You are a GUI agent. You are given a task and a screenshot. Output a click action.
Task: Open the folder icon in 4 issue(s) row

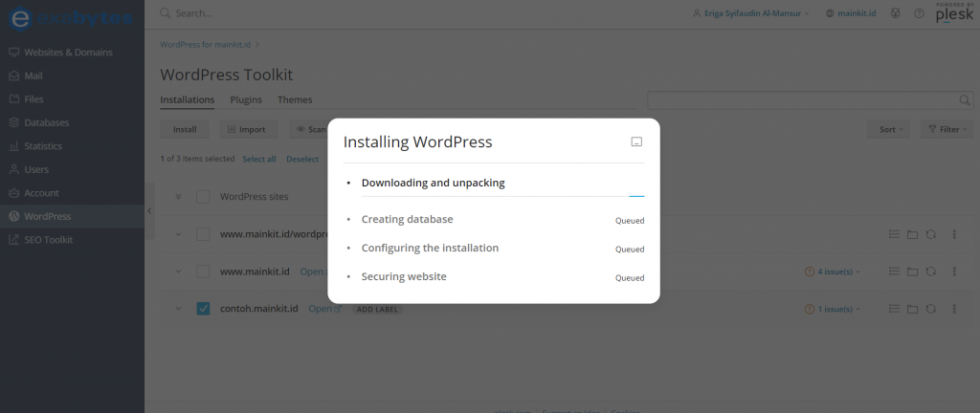click(912, 272)
